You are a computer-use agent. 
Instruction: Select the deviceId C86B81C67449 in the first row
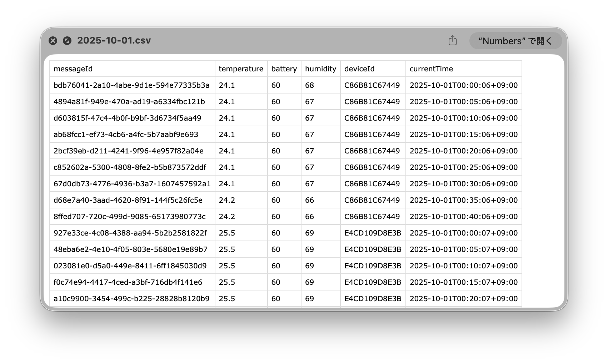[372, 85]
